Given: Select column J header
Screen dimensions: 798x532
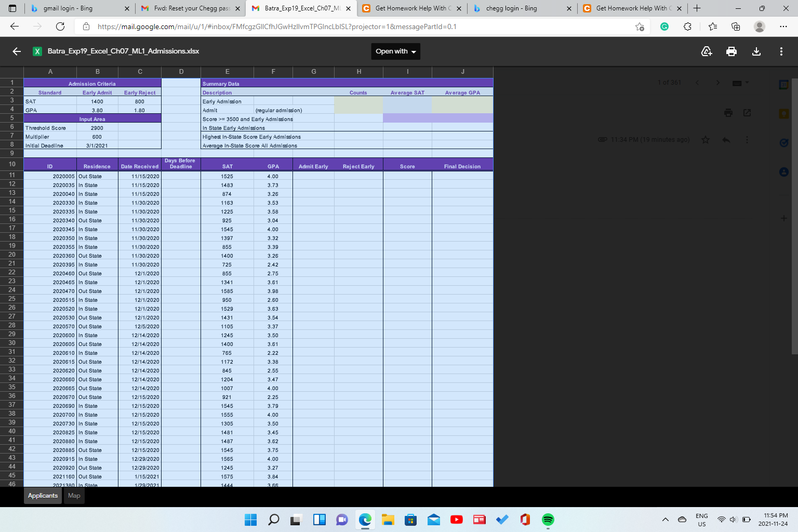Looking at the screenshot, I should [462, 72].
